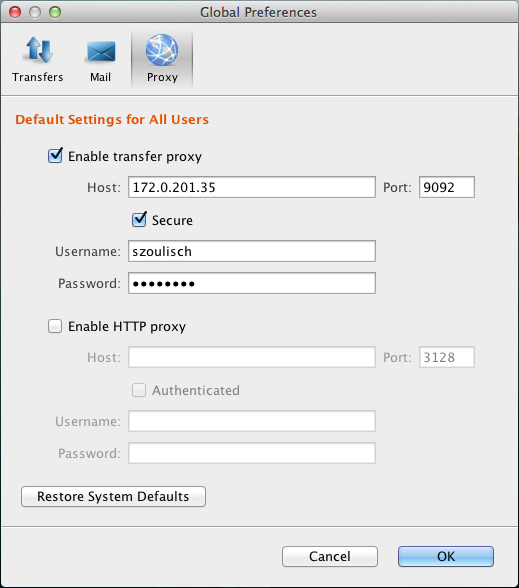
Task: Open the Transfers preferences icon
Action: [x=39, y=50]
